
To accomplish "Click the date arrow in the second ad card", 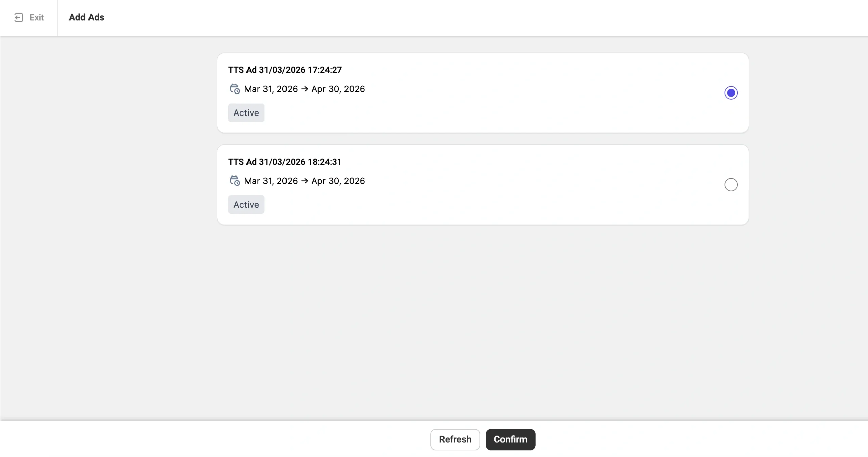I will point(304,181).
